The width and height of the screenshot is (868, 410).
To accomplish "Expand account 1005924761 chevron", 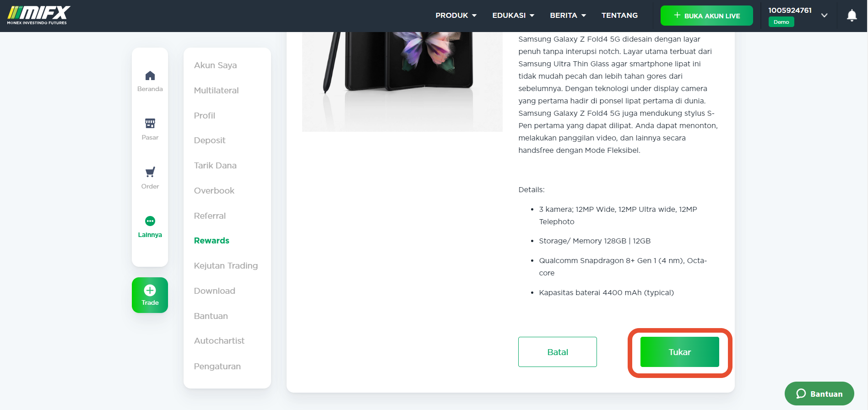I will click(x=824, y=16).
